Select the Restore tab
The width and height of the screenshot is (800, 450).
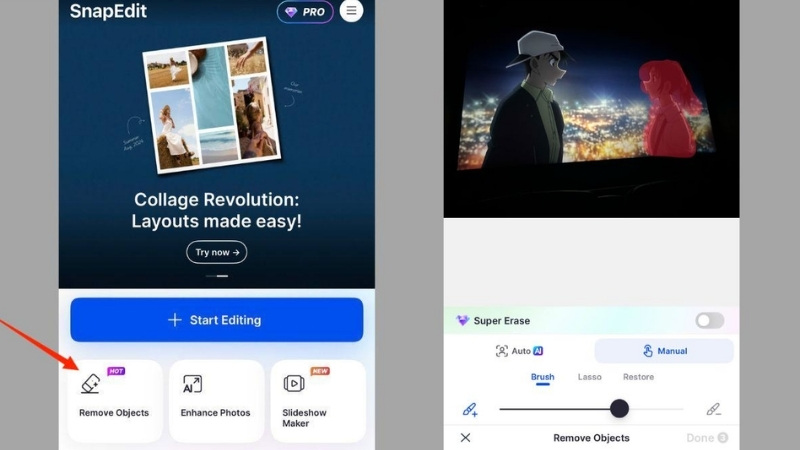[638, 378]
